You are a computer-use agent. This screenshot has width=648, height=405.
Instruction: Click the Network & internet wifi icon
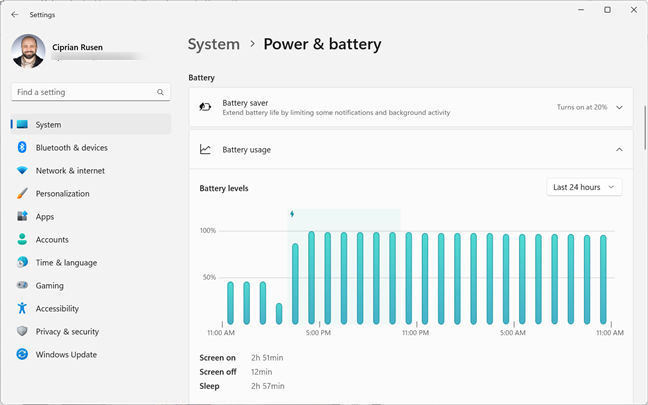pyautogui.click(x=22, y=171)
